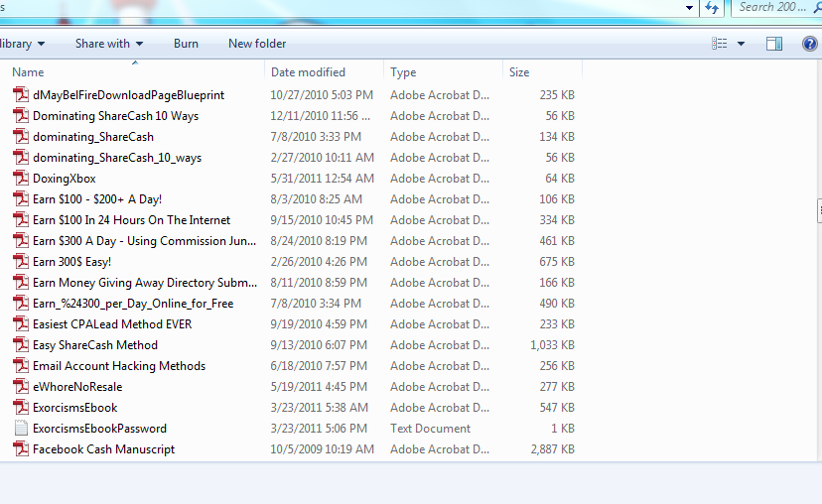822x504 pixels.
Task: Select file name Easy ShareCash Method
Action: 95,345
